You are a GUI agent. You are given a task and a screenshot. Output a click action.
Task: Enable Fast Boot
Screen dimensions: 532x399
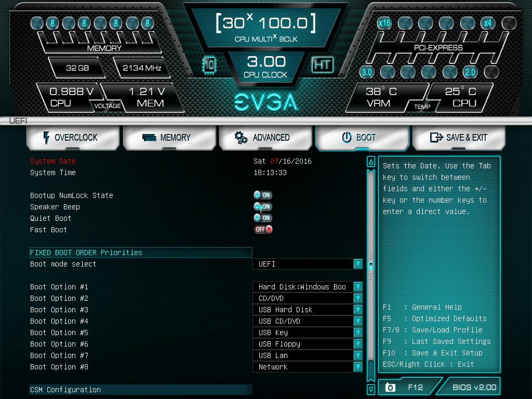click(x=263, y=230)
